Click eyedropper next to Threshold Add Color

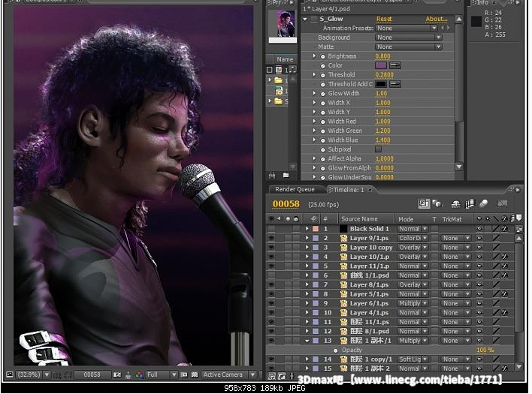[395, 84]
